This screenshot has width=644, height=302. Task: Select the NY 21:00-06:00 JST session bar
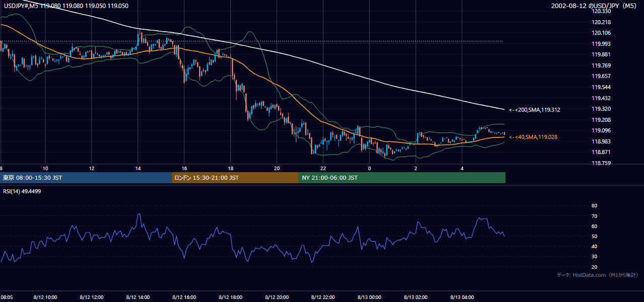[402, 178]
